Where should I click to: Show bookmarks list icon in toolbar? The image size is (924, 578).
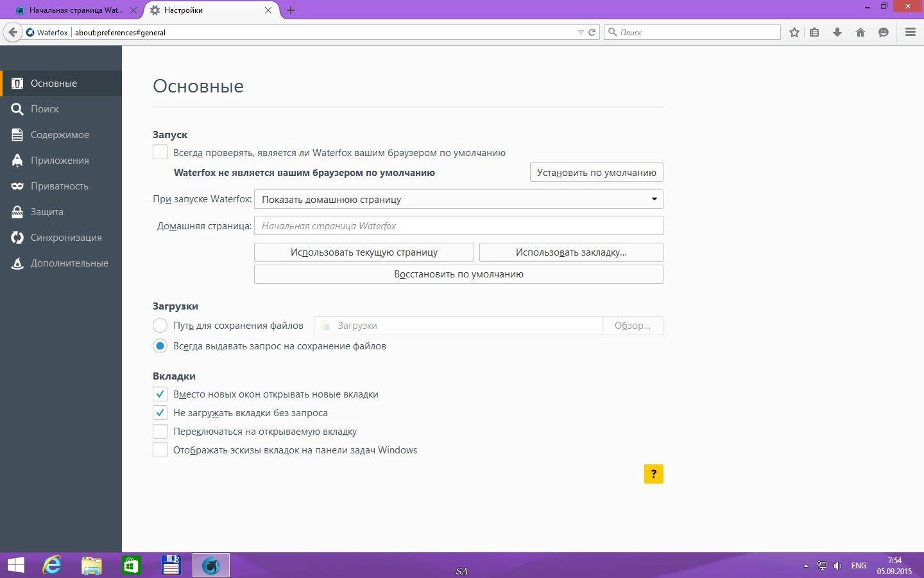(x=814, y=32)
